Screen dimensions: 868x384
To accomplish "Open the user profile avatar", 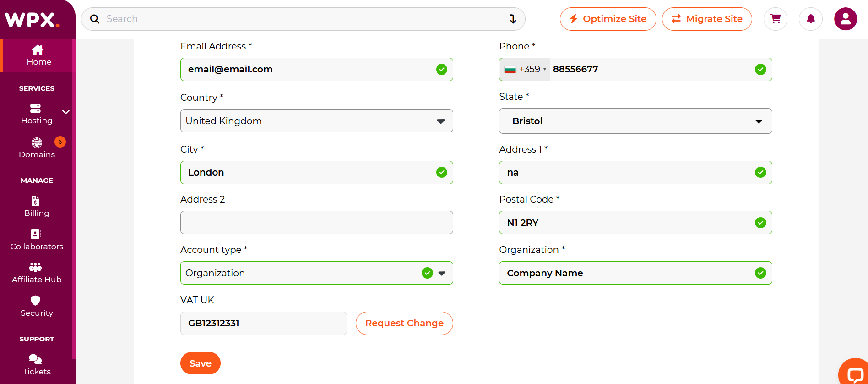I will point(845,19).
